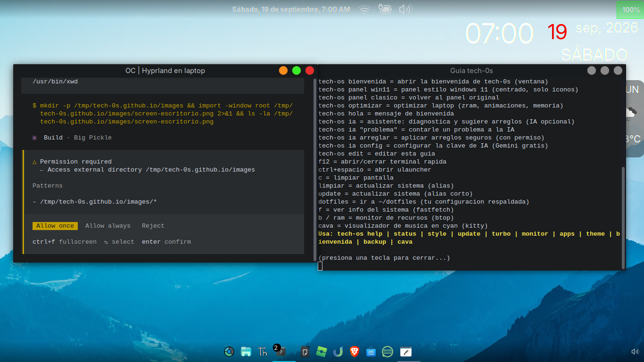Launch Brave browser from the dock

354,352
